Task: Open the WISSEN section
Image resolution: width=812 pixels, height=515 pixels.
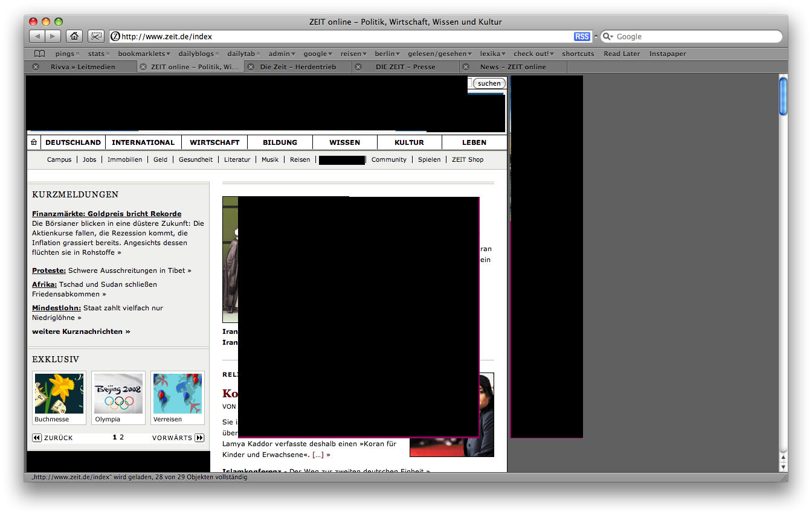Action: (345, 142)
